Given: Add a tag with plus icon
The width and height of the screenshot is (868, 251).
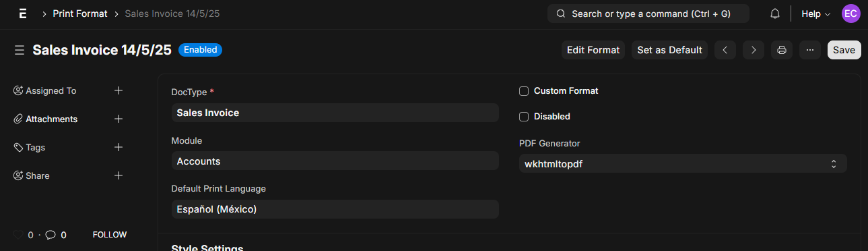Looking at the screenshot, I should (x=119, y=147).
